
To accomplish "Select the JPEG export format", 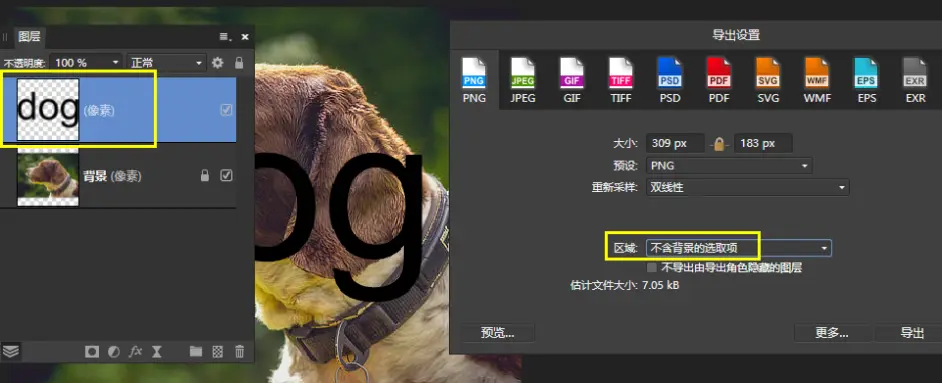I will click(x=523, y=80).
